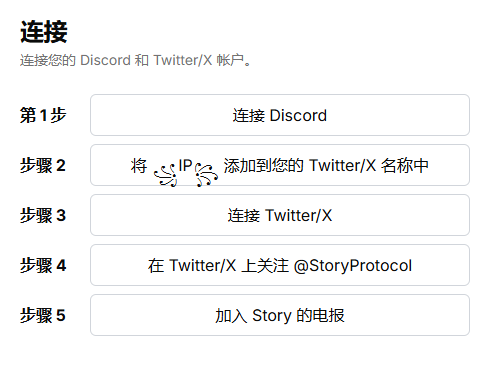The height and width of the screenshot is (368, 490).
Task: Click the left swirl ornament before IP
Action: pyautogui.click(x=165, y=175)
